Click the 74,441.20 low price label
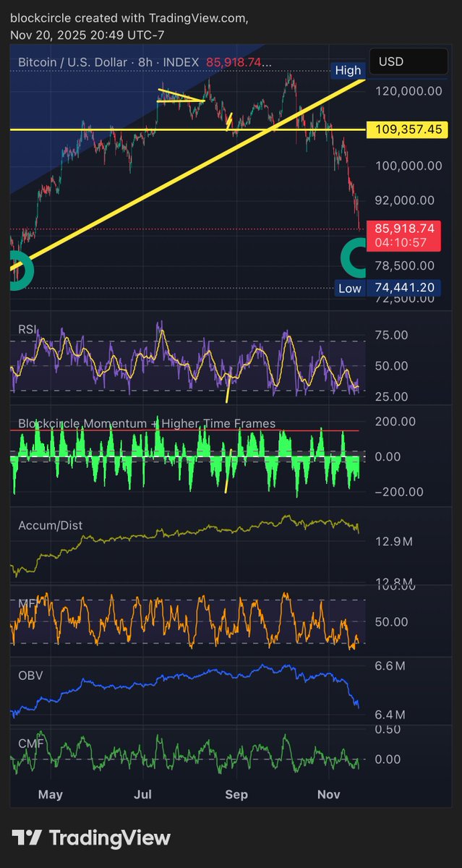The image size is (462, 868). (405, 288)
